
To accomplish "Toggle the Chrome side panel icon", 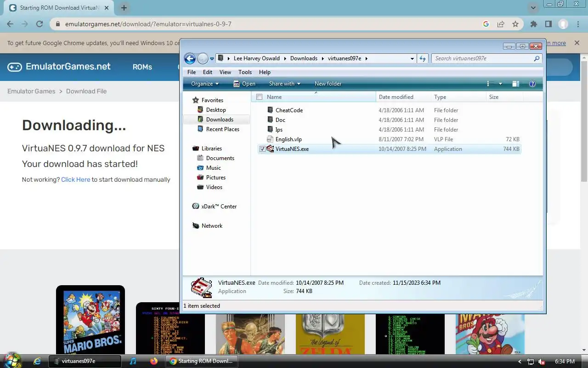I will tap(548, 24).
